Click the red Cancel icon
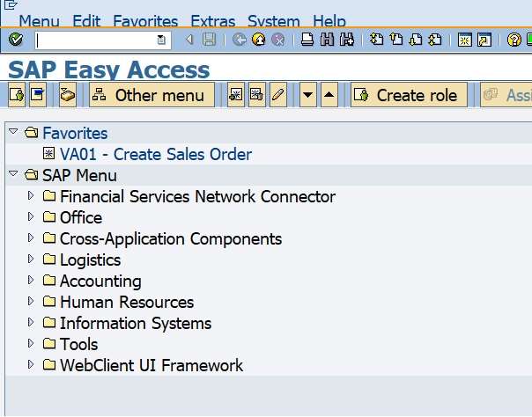The image size is (532, 417). pos(277,40)
